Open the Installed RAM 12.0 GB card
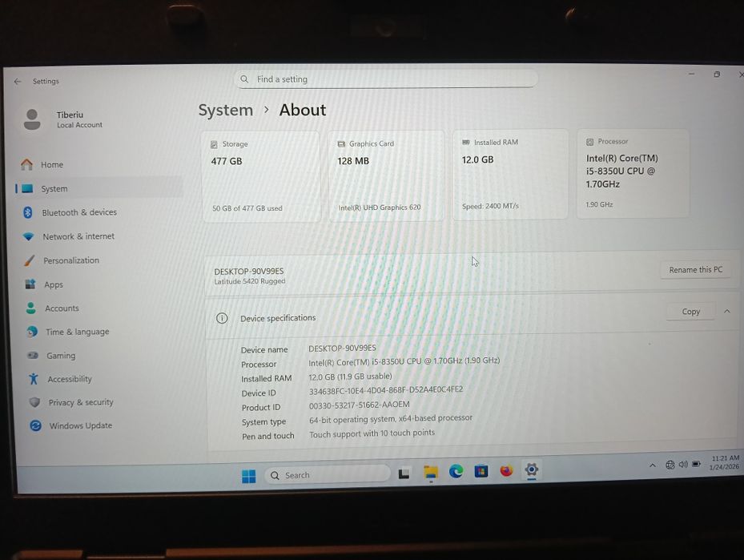 [x=511, y=175]
